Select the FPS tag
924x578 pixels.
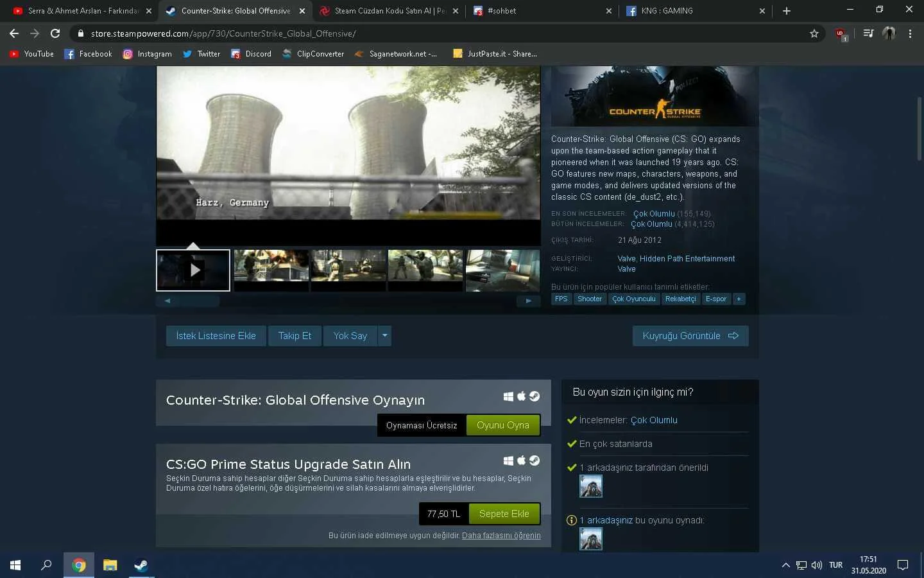pyautogui.click(x=561, y=299)
